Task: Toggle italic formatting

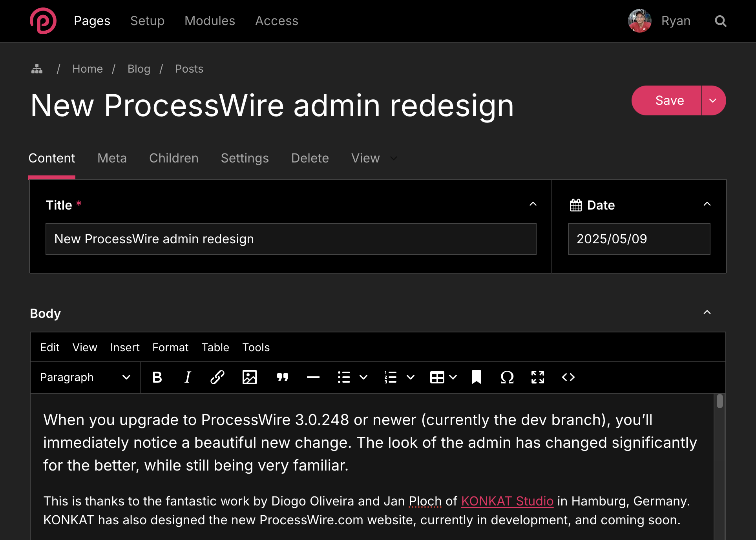Action: [x=187, y=377]
